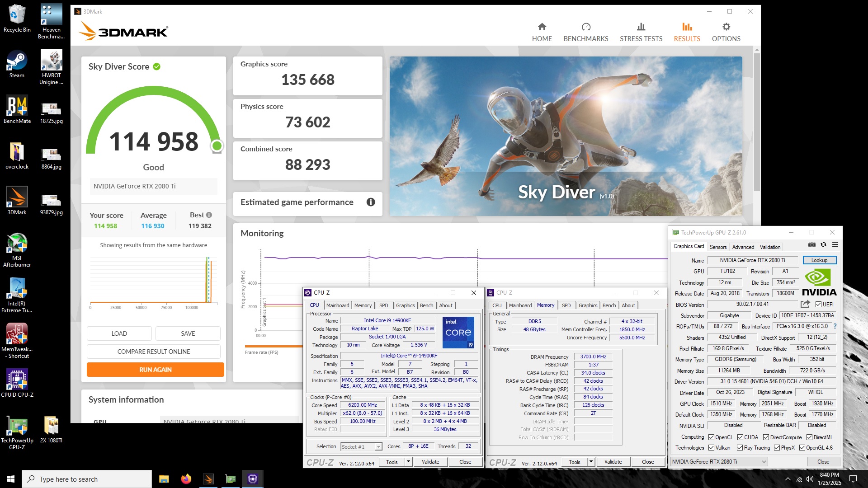
Task: Toggle the Ray Tracing checkbox
Action: 740,448
